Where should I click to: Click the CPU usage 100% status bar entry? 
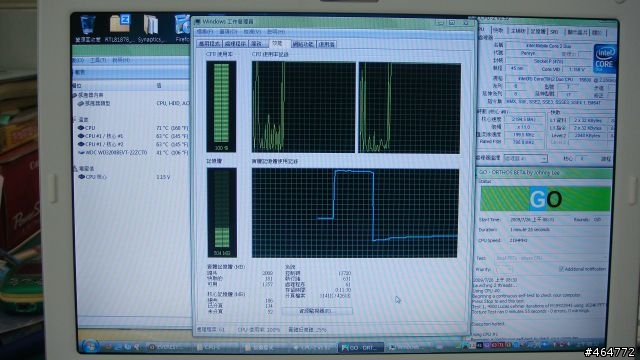click(x=259, y=329)
